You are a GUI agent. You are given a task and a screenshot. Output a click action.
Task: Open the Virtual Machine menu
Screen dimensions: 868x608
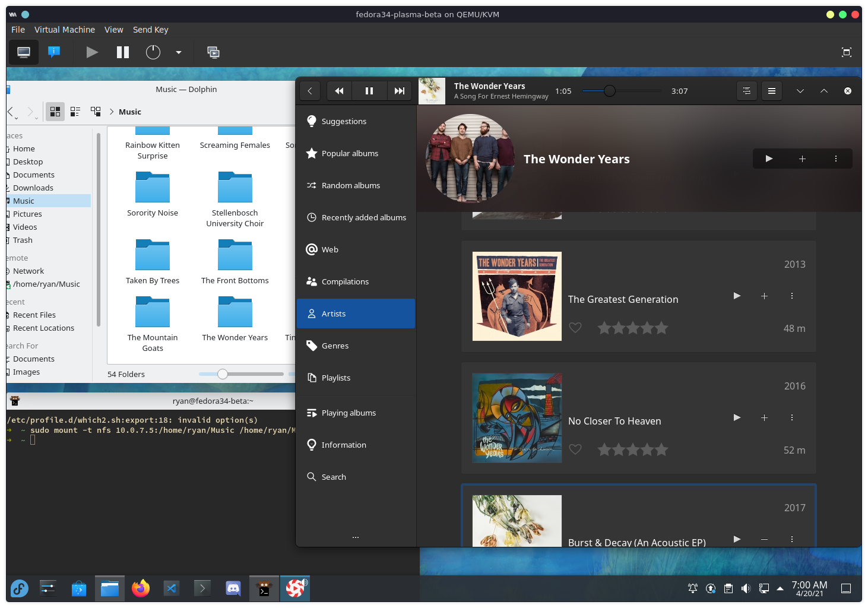[64, 30]
